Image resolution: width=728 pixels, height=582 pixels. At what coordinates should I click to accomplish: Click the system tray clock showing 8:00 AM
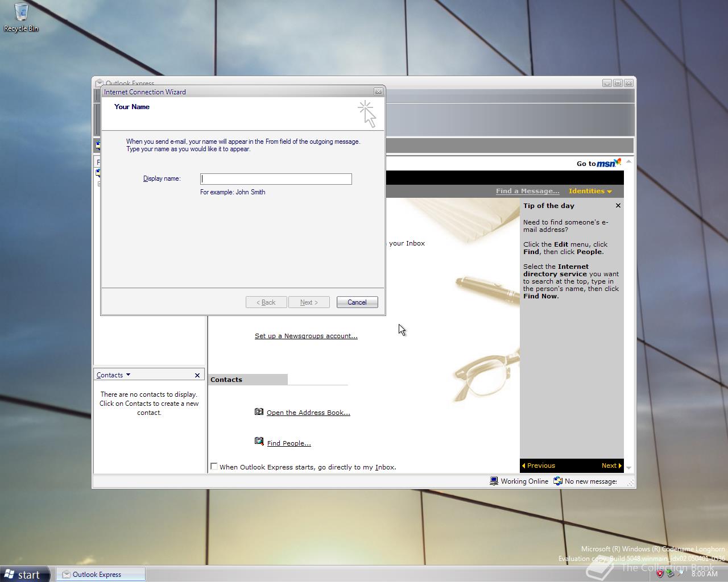(705, 574)
